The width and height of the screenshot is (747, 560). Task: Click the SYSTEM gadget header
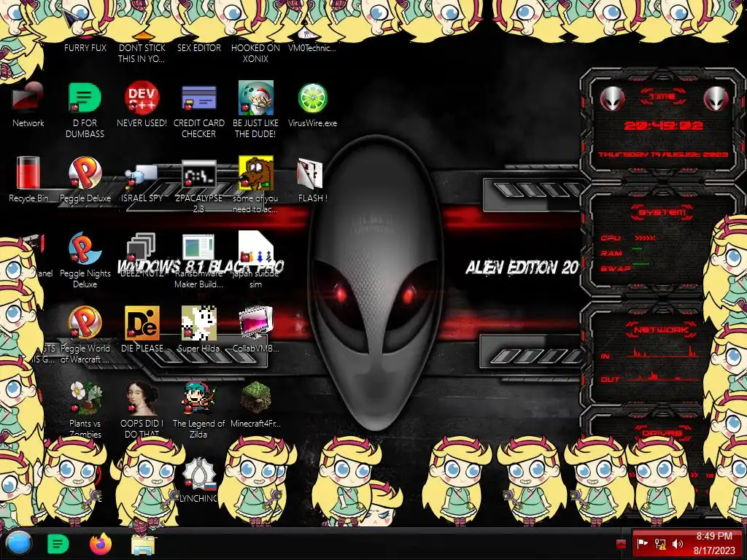coord(662,212)
